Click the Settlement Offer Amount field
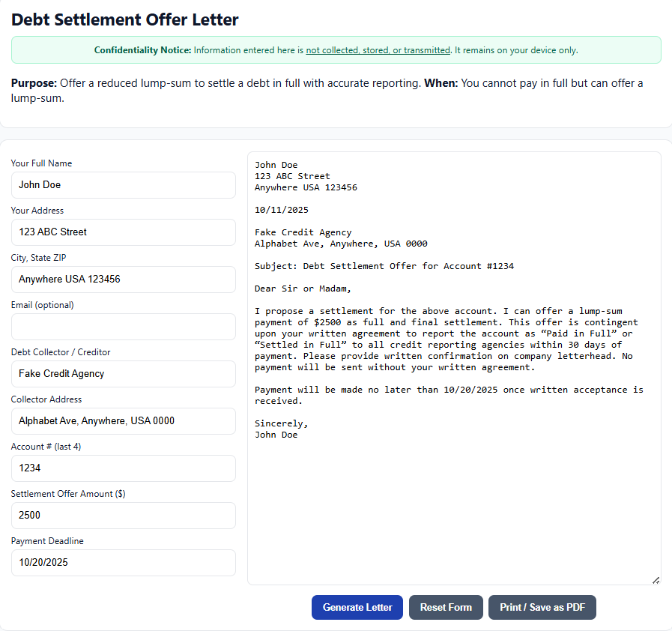 pos(124,516)
